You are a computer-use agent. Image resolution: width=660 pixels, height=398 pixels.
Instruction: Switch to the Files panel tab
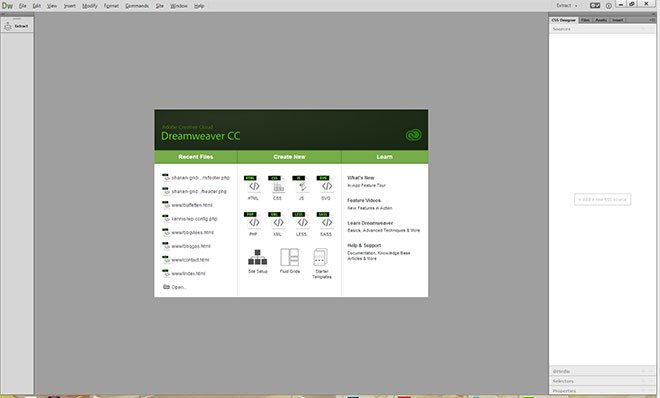[x=585, y=20]
